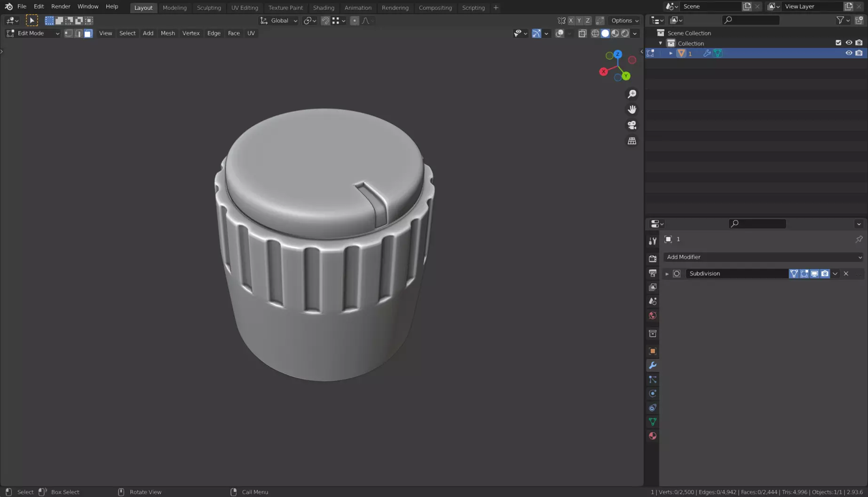This screenshot has width=868, height=497.
Task: Choose the 'extend selection' box mode
Action: coord(59,21)
